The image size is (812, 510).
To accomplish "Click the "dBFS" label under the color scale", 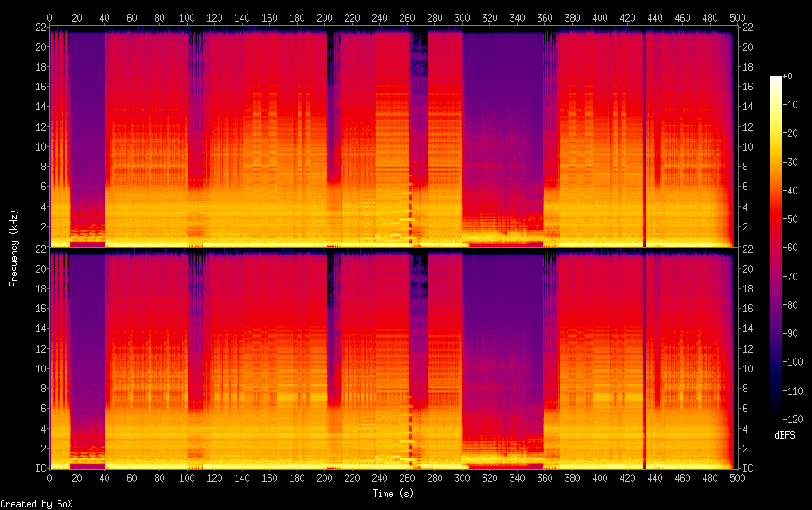I will click(x=784, y=435).
